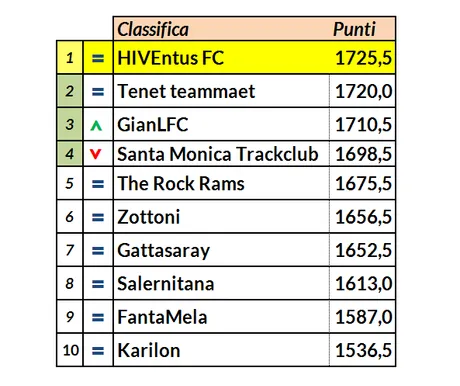Click the equals sign next to Tenet teammaet

point(98,92)
